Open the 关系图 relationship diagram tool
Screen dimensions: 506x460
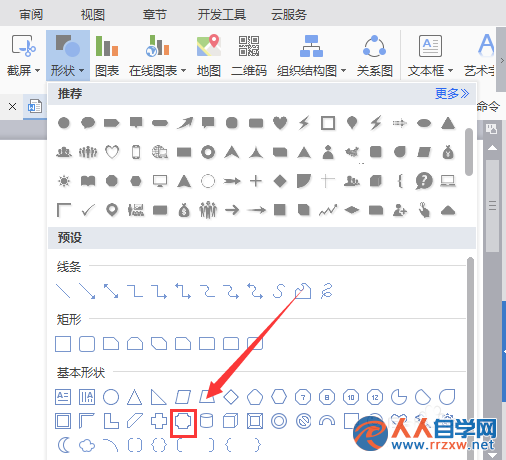(x=374, y=55)
